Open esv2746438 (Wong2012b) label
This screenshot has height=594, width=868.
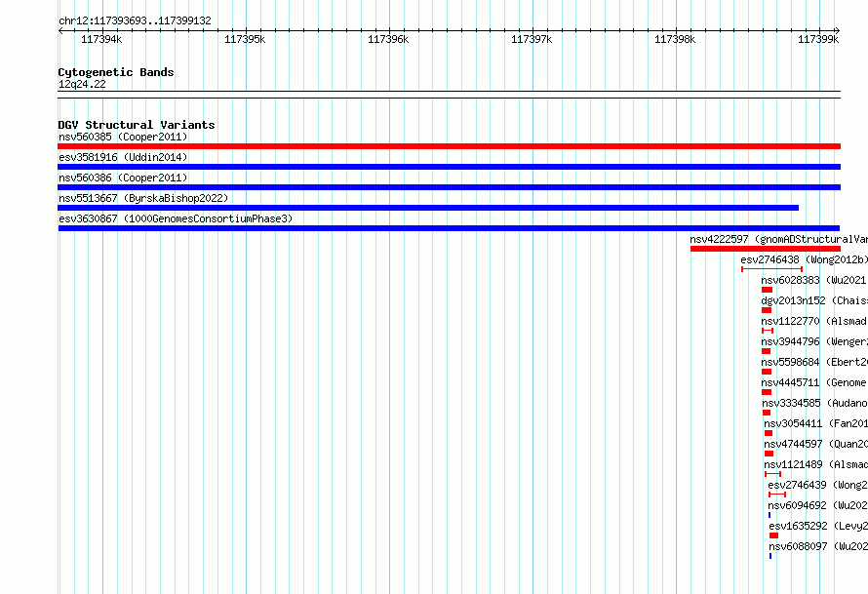(804, 259)
